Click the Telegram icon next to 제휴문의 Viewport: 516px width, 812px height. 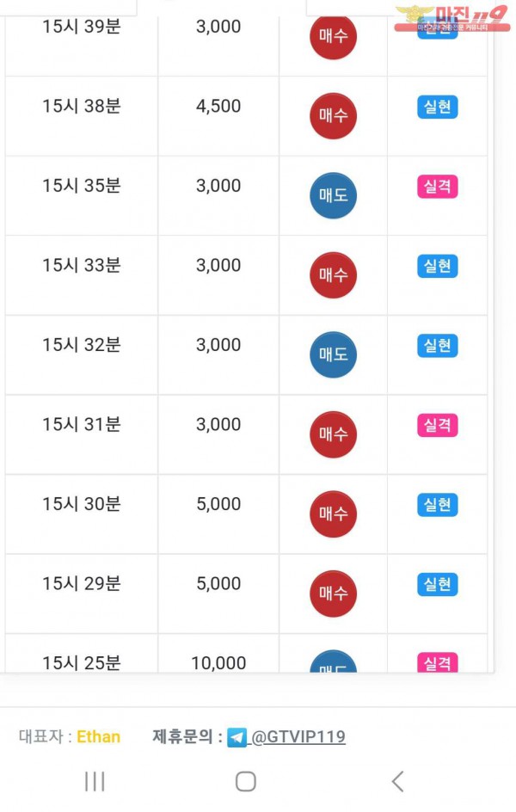[237, 737]
